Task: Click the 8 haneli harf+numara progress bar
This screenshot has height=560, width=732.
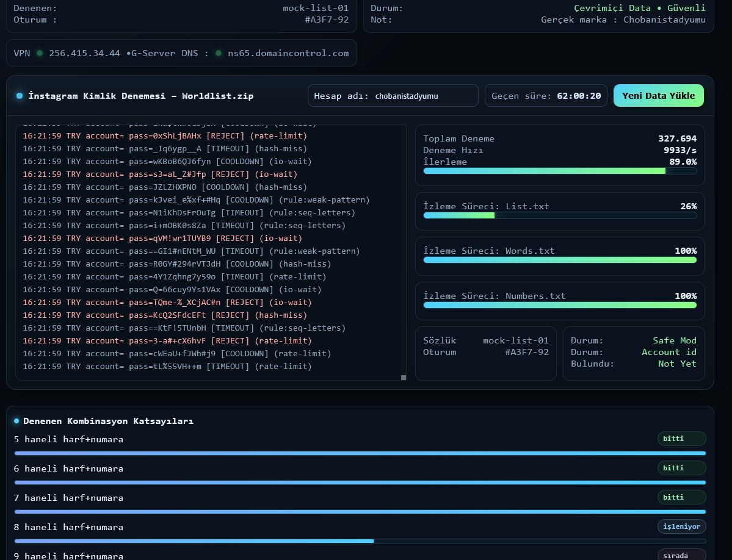Action: pyautogui.click(x=360, y=541)
